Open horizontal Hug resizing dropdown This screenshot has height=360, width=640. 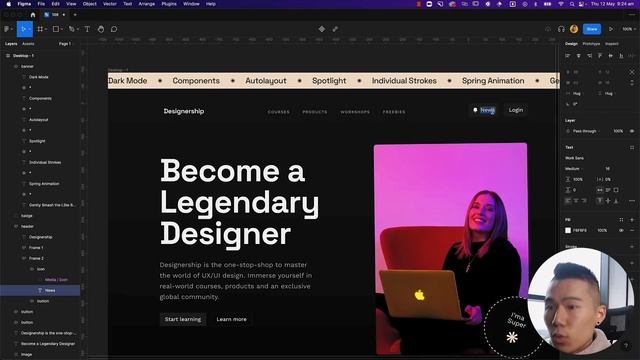point(578,93)
